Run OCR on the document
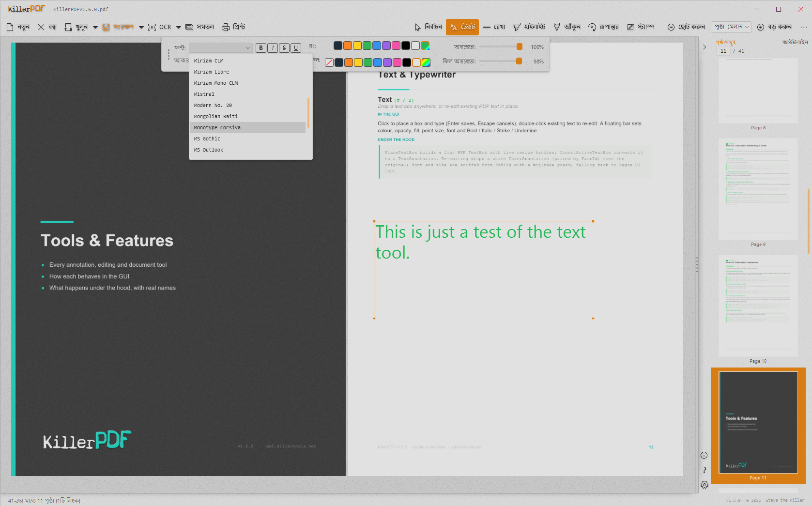 point(160,27)
